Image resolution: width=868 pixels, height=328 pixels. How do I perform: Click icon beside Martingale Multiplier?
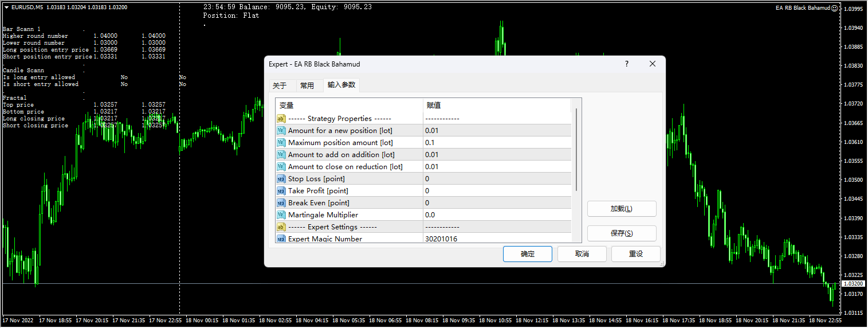281,215
